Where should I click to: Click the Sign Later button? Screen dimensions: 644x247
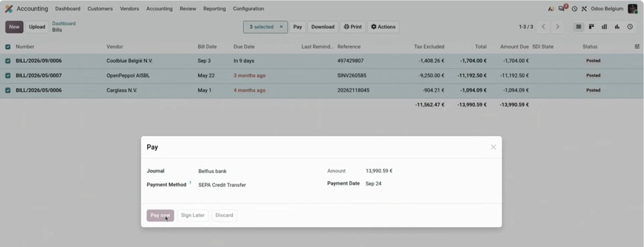tap(193, 215)
